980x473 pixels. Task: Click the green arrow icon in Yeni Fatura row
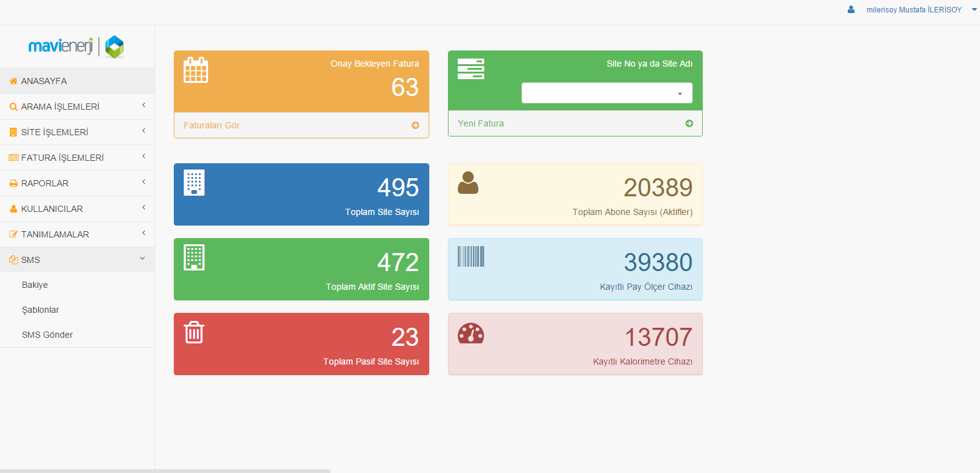[x=689, y=123]
